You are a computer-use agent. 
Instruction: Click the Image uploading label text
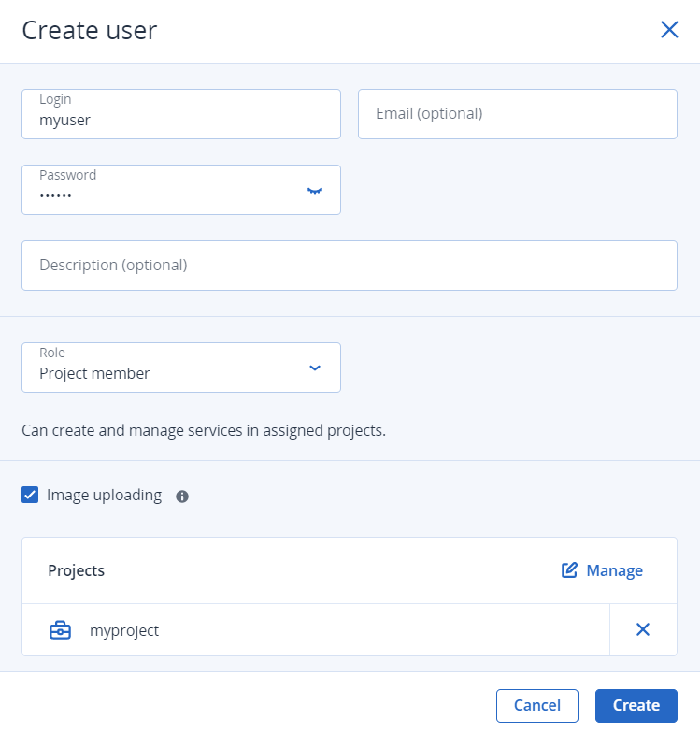(x=104, y=495)
